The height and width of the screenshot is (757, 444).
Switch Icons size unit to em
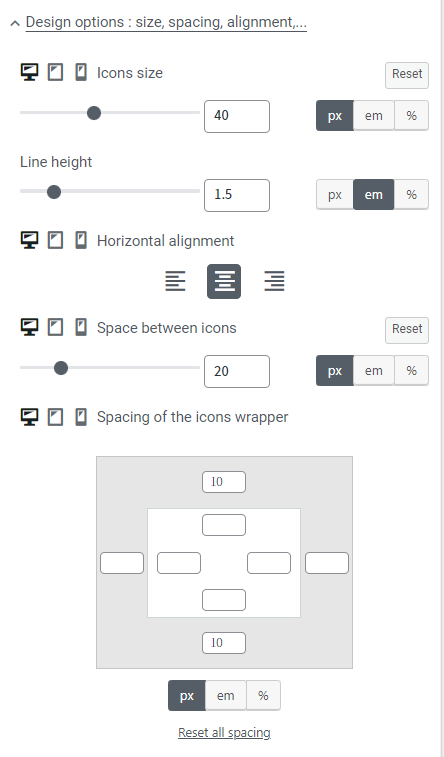[x=374, y=116]
